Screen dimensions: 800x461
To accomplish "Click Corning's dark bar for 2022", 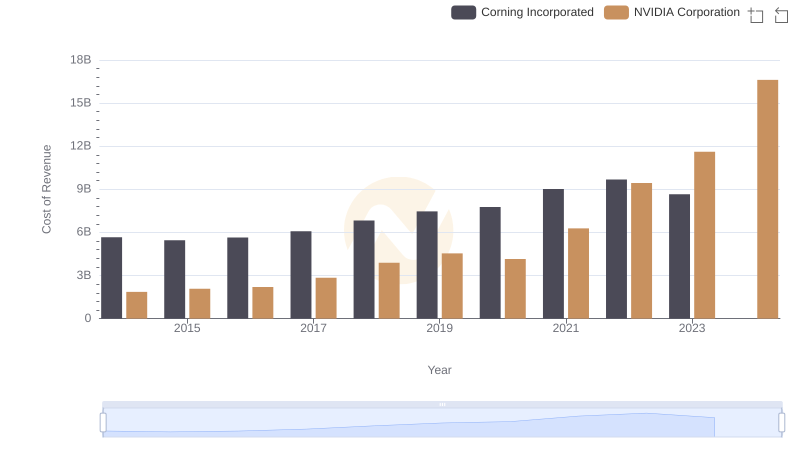I will tap(616, 249).
